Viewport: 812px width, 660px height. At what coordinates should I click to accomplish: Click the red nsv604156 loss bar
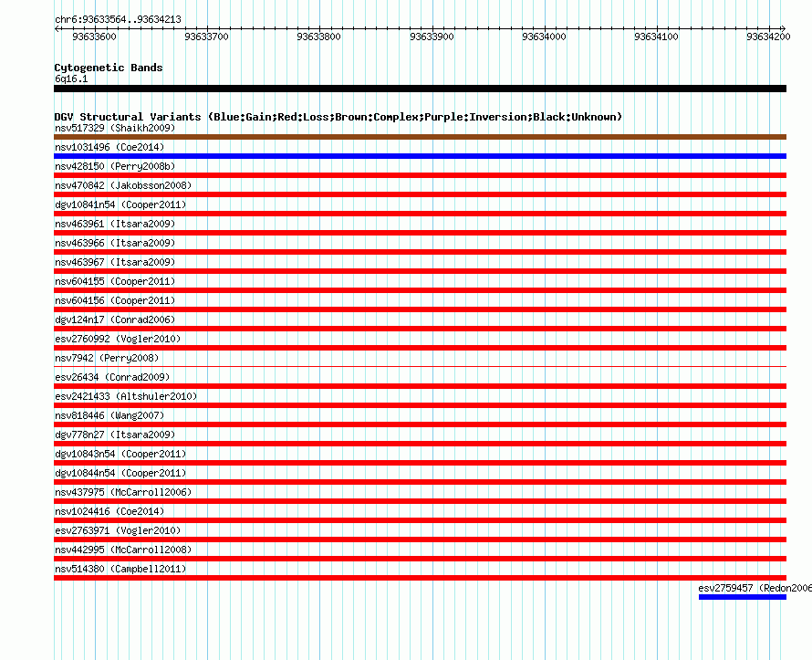(420, 309)
